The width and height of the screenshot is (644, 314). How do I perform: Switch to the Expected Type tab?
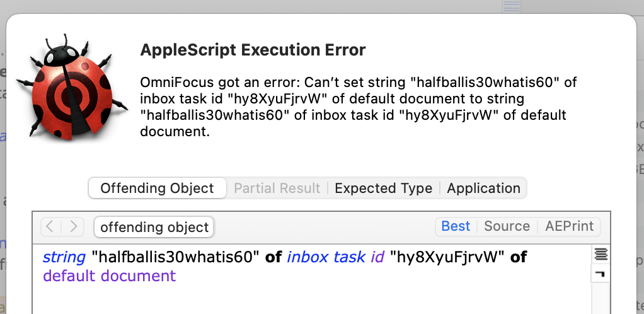click(383, 189)
